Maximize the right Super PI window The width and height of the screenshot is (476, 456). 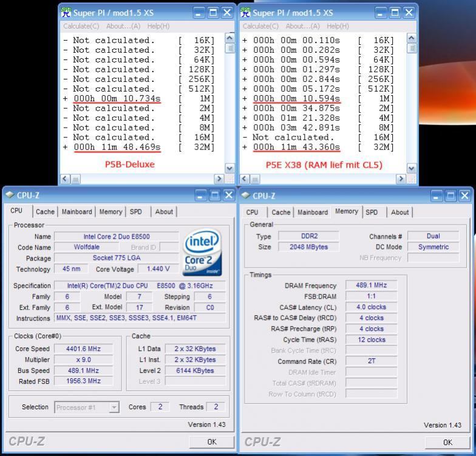tap(395, 13)
